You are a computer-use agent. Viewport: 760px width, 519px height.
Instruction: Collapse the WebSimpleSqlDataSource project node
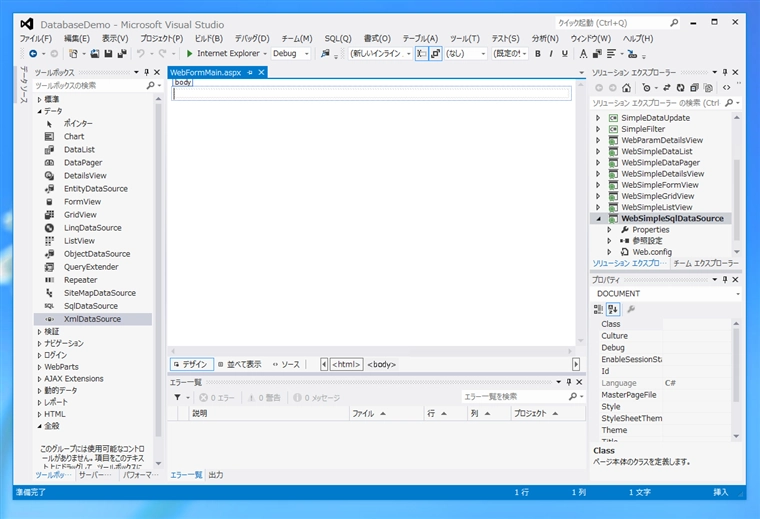coord(598,219)
